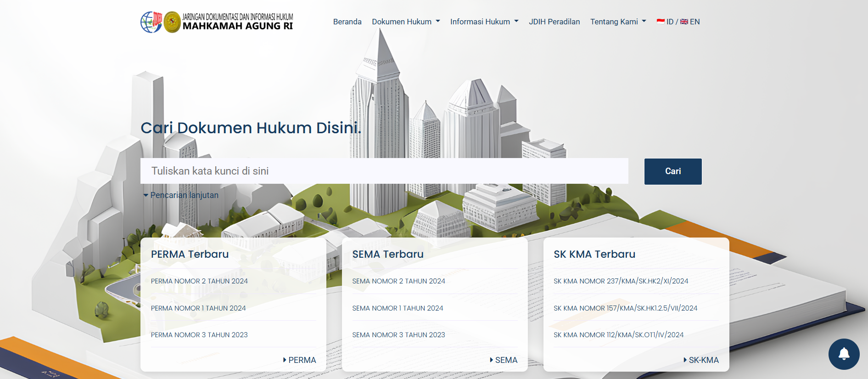The width and height of the screenshot is (868, 379).
Task: Focus the keyword search input field
Action: tap(384, 171)
